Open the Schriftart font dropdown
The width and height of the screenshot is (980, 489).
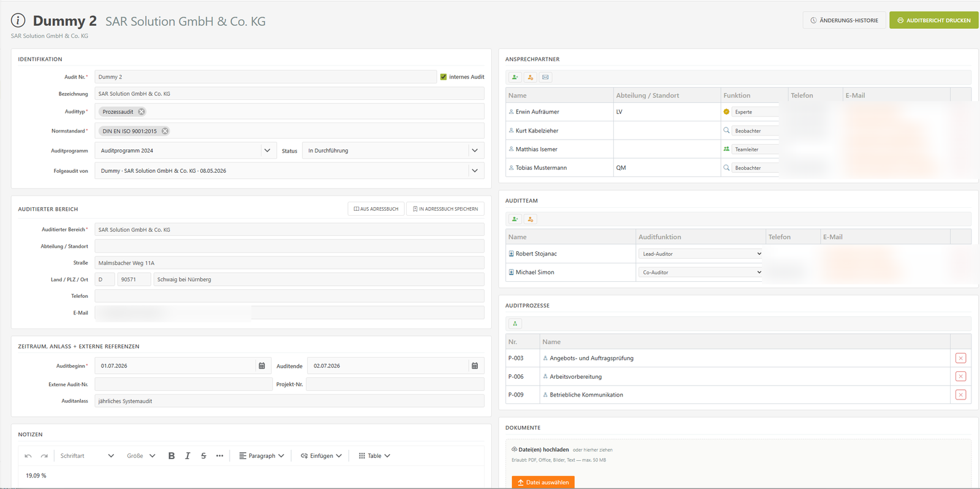point(87,456)
